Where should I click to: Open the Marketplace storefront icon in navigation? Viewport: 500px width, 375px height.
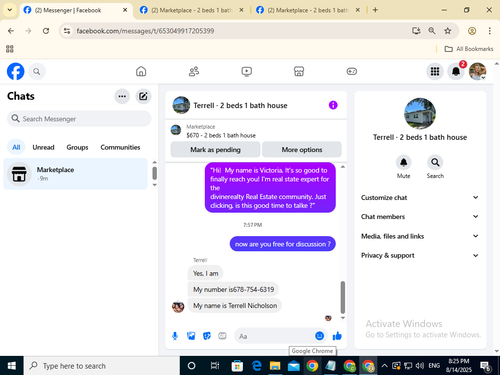coord(299,71)
